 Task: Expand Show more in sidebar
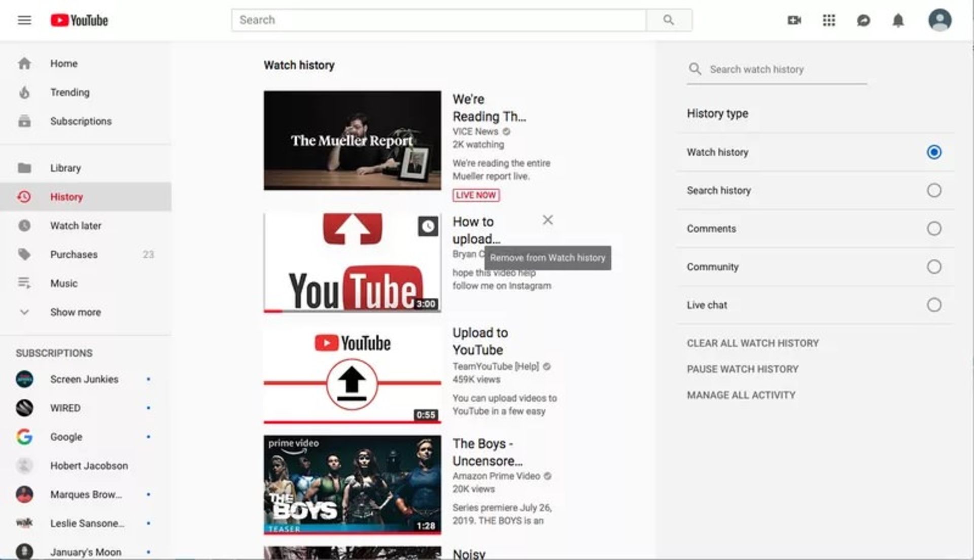tap(86, 312)
